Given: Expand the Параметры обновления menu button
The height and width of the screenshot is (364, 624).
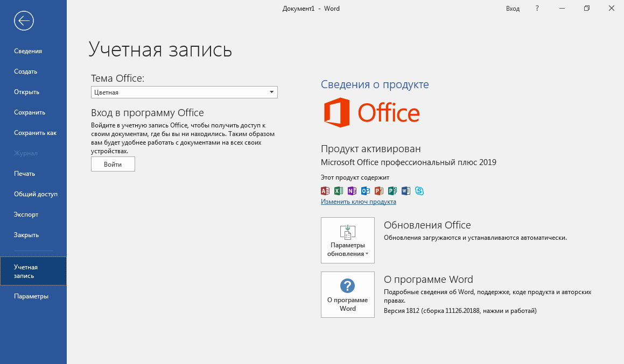Looking at the screenshot, I should (347, 240).
